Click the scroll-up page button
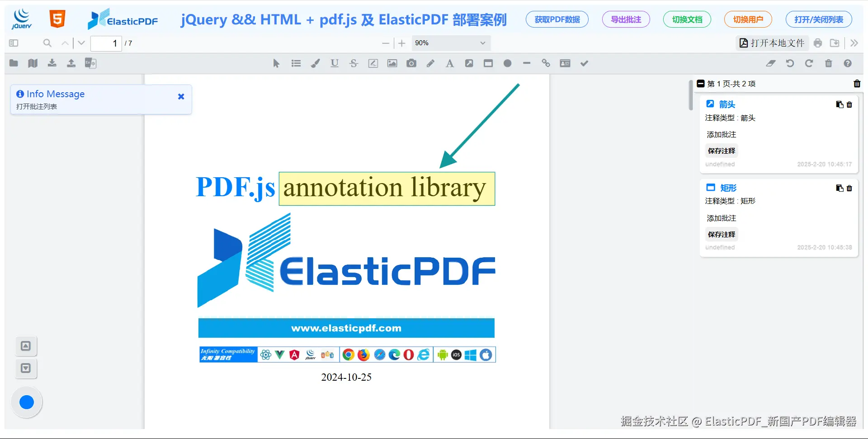This screenshot has width=868, height=439. pyautogui.click(x=26, y=346)
